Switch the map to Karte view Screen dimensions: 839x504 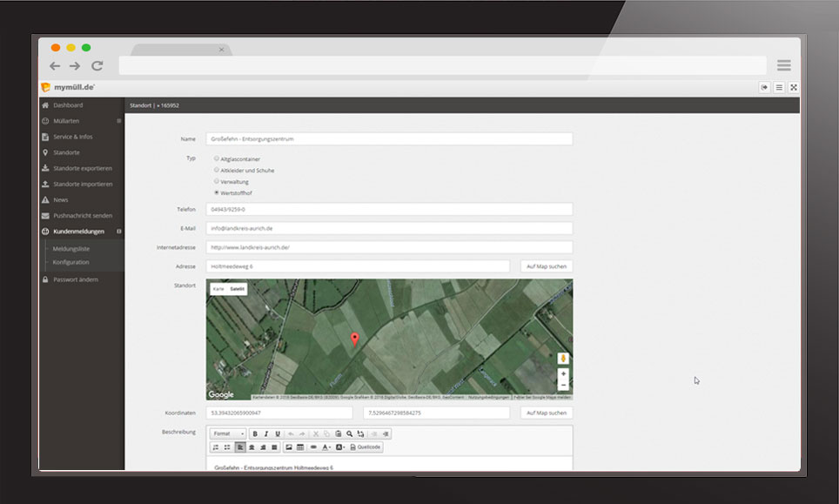pos(218,289)
